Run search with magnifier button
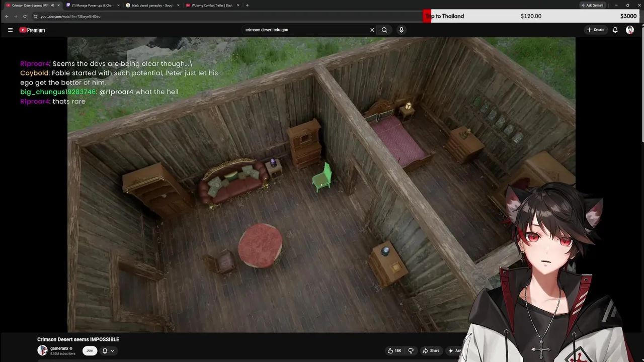Image resolution: width=644 pixels, height=362 pixels. pos(384,30)
